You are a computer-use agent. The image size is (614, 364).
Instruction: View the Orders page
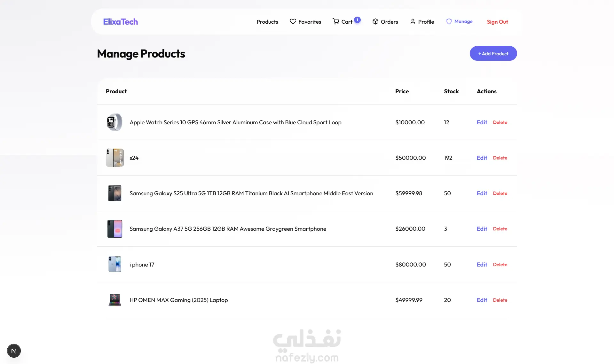pos(385,22)
